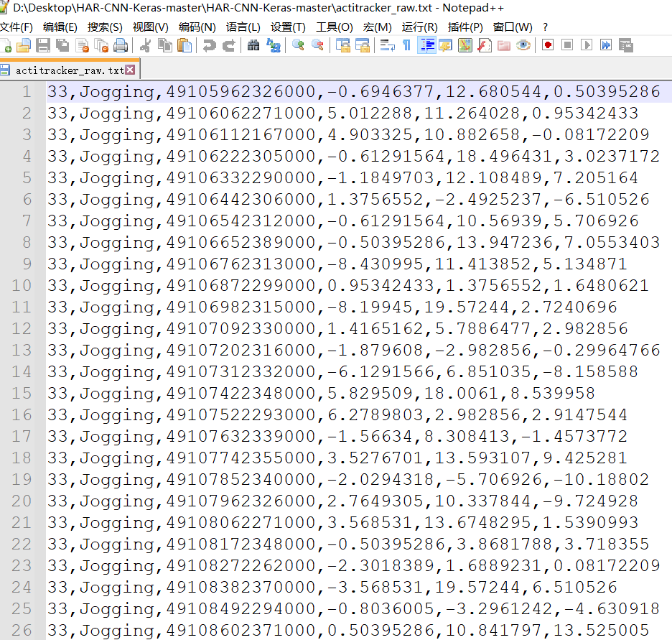The width and height of the screenshot is (672, 640).
Task: Click line number 26 in the margin
Action: 22,630
